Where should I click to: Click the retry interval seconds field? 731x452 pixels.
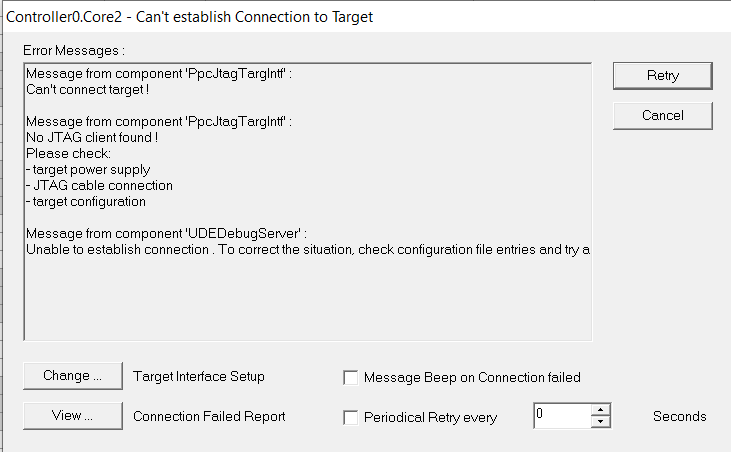point(562,416)
